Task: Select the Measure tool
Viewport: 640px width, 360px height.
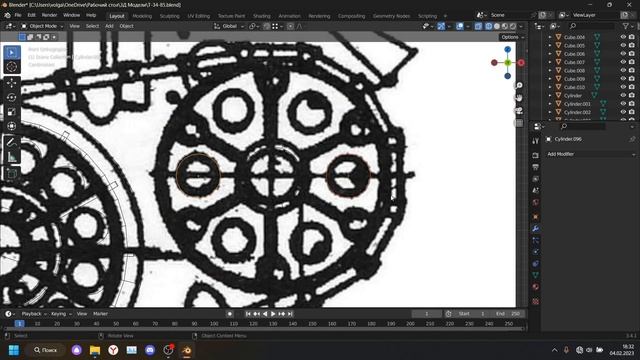Action: point(12,156)
